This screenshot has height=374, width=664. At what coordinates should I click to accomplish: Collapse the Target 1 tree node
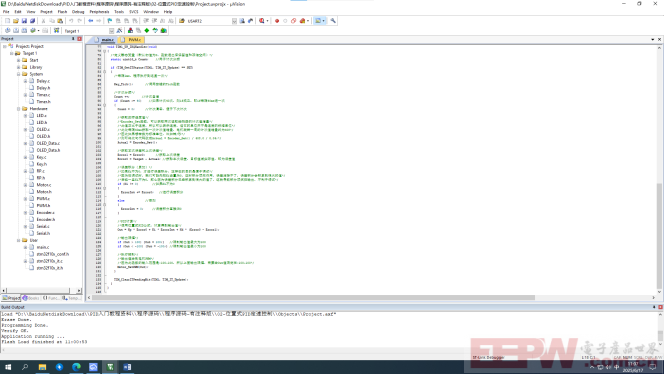[x=12, y=53]
